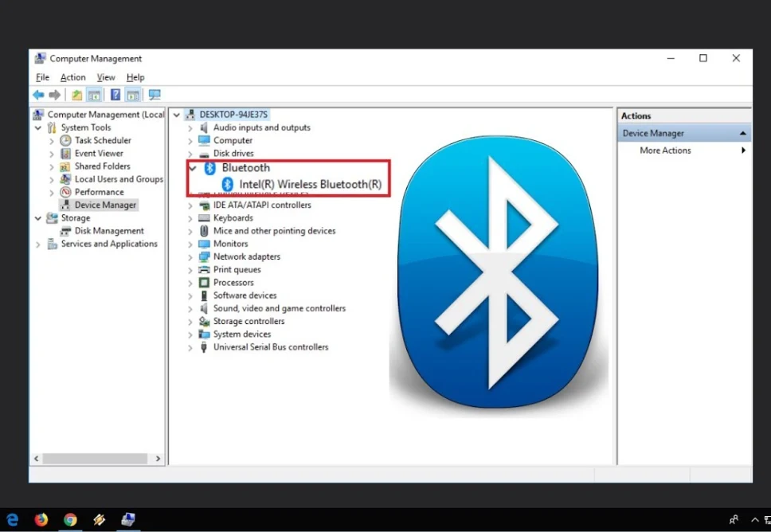Click the left pane scroll right arrow
Screen dimensions: 771x532
[158, 458]
